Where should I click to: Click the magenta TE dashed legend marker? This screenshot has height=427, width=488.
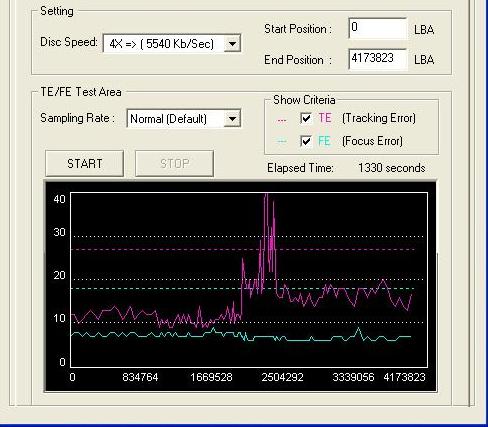(282, 120)
